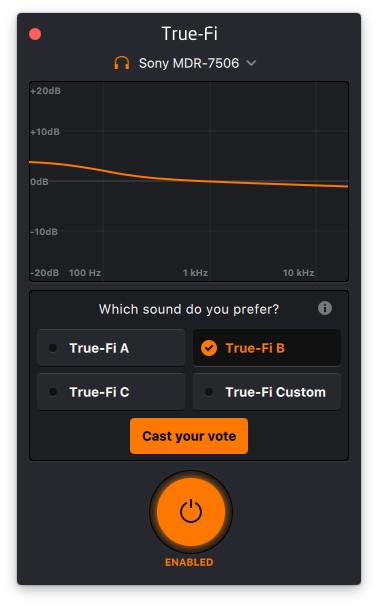Image resolution: width=378 pixels, height=606 pixels.
Task: Click the orange checkmark on True-Fi B
Action: [209, 348]
